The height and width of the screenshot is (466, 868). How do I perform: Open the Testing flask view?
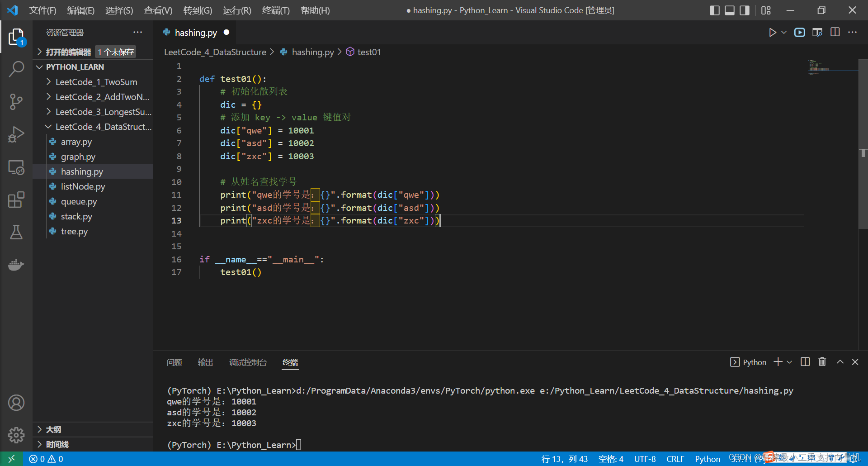tap(16, 232)
